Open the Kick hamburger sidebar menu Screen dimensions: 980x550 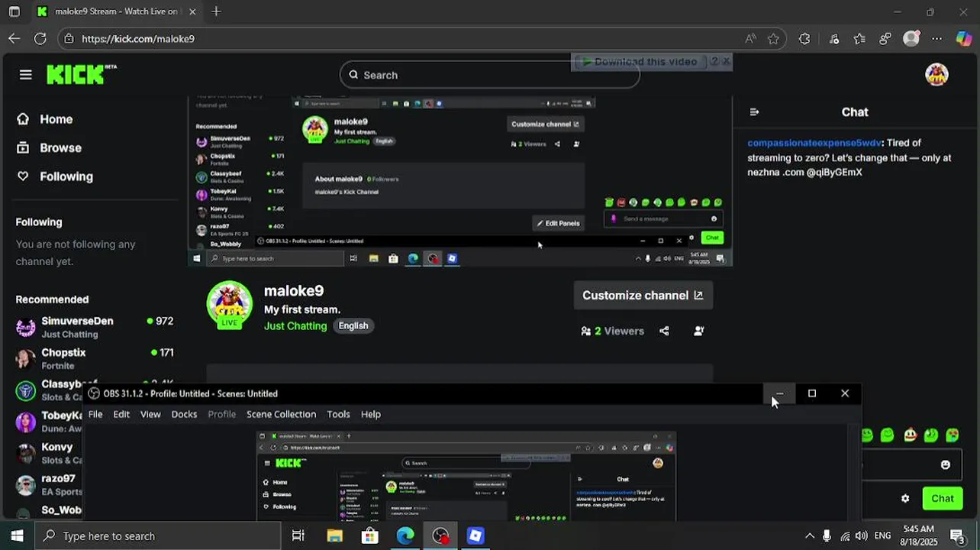tap(26, 74)
